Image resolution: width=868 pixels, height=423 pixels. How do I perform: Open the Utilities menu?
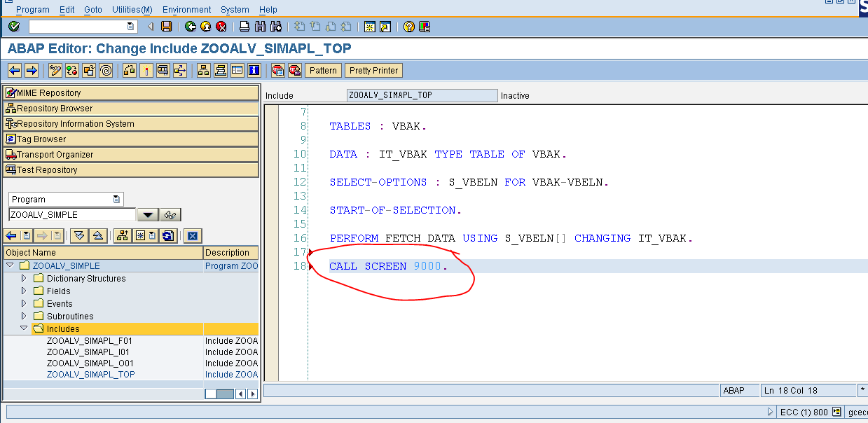131,9
